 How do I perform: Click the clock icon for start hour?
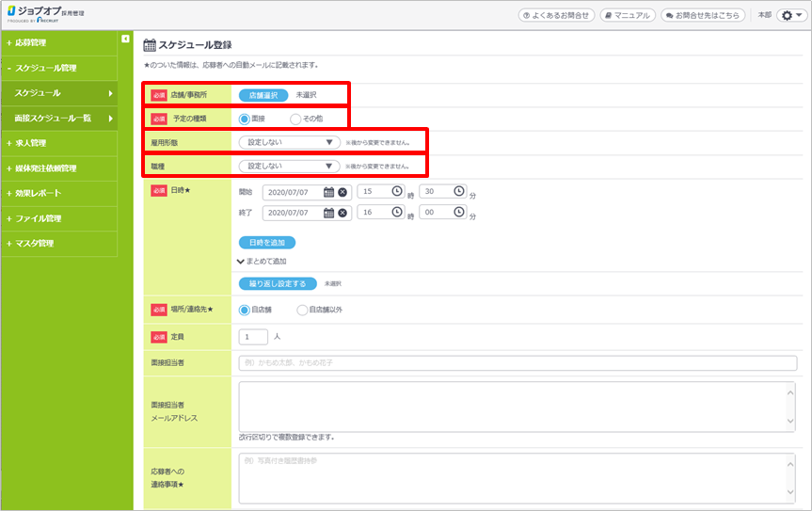tap(397, 191)
